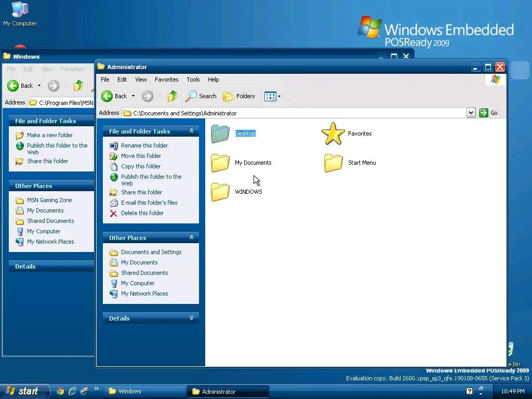Viewport: 532px width, 399px height.
Task: Click Rename this folder
Action: click(x=144, y=145)
